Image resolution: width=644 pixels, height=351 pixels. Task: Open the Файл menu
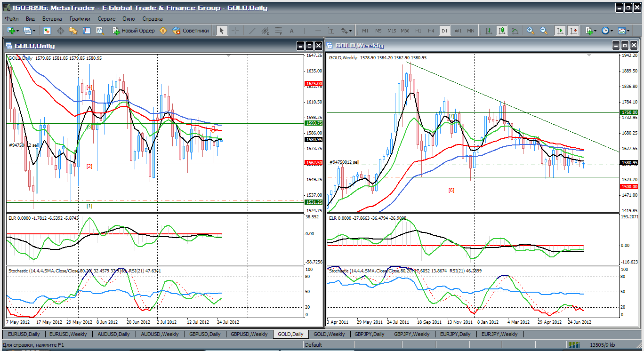pyautogui.click(x=12, y=19)
